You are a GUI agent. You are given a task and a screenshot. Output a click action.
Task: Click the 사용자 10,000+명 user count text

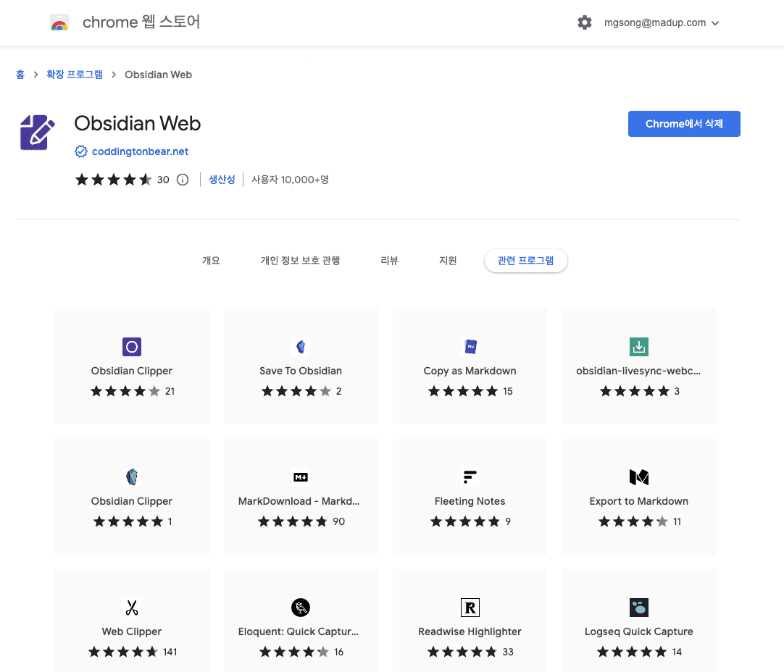pos(290,180)
